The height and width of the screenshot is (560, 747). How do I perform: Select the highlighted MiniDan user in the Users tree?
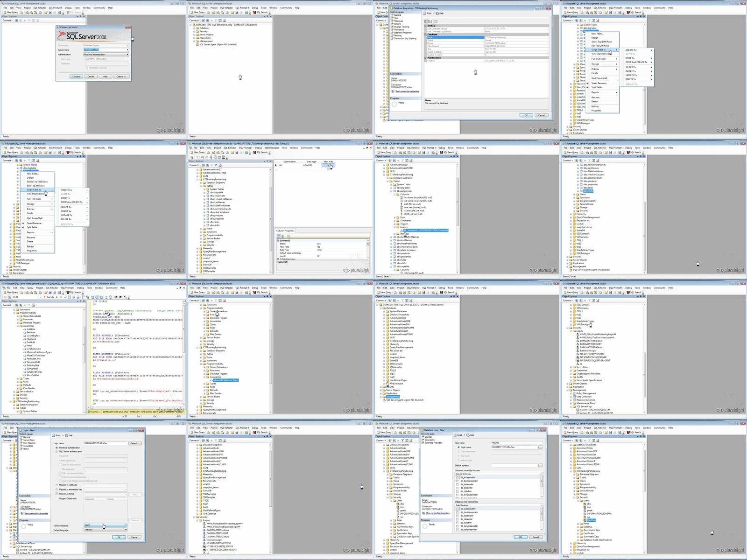[591, 520]
